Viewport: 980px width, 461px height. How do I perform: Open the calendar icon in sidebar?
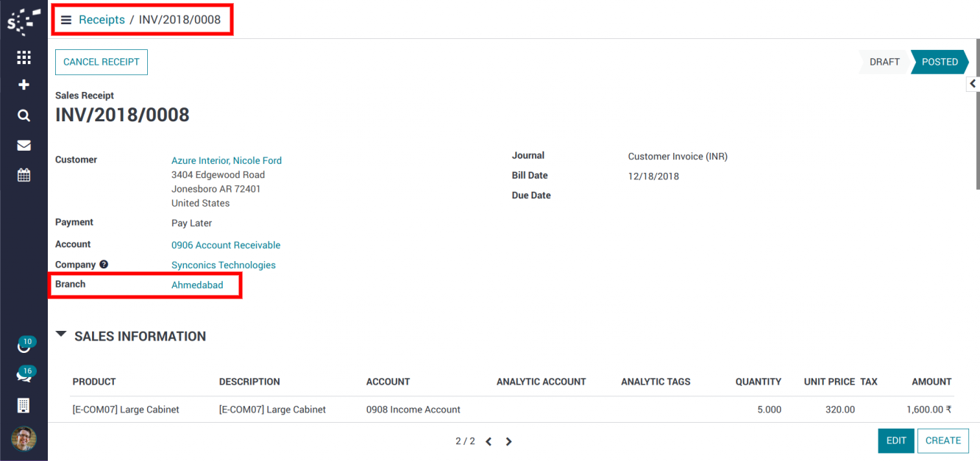coord(24,175)
